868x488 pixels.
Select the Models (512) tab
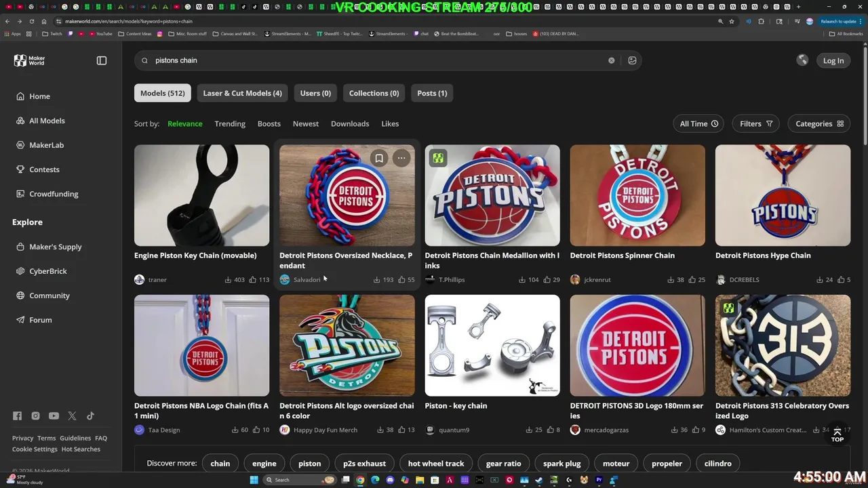coord(163,93)
